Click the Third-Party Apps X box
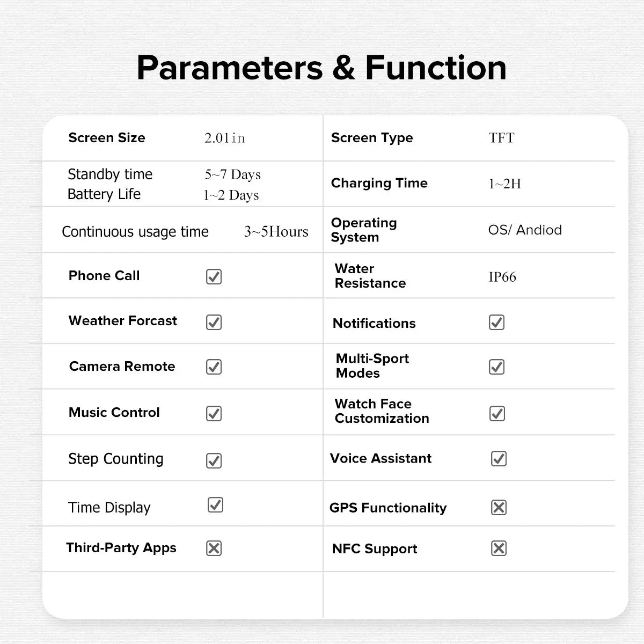Image resolution: width=644 pixels, height=644 pixels. (x=214, y=548)
